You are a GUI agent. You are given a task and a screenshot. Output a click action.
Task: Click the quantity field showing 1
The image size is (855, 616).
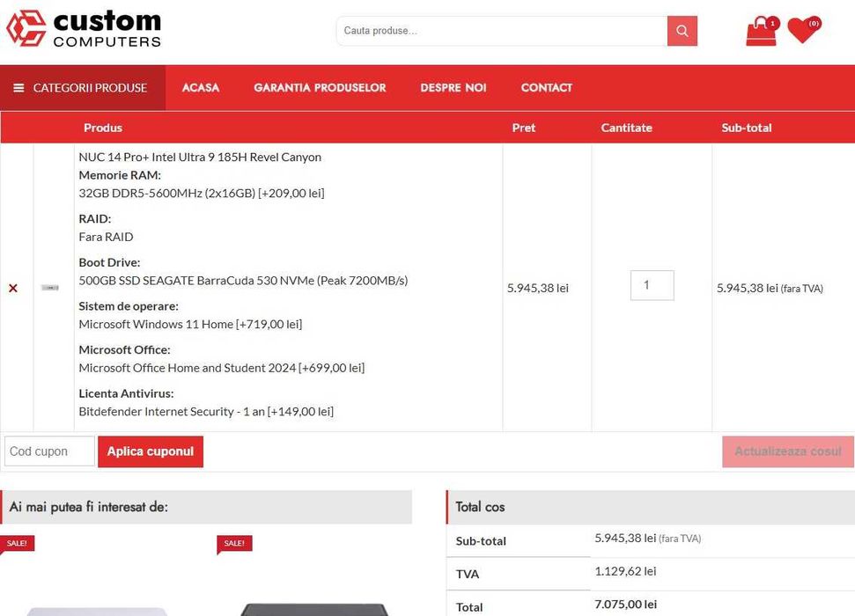pos(652,285)
